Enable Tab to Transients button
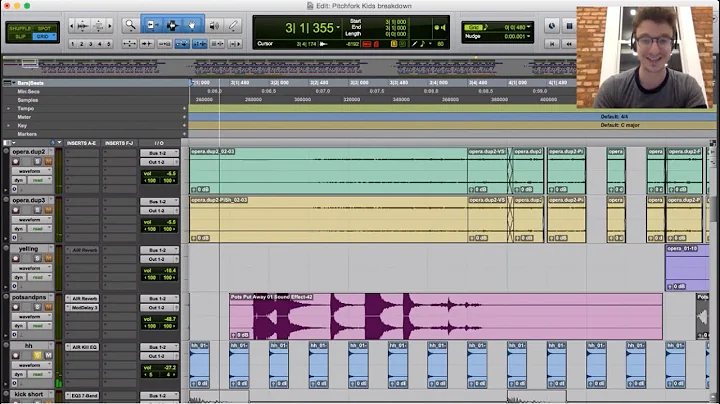This screenshot has width=720, height=404. (x=147, y=44)
